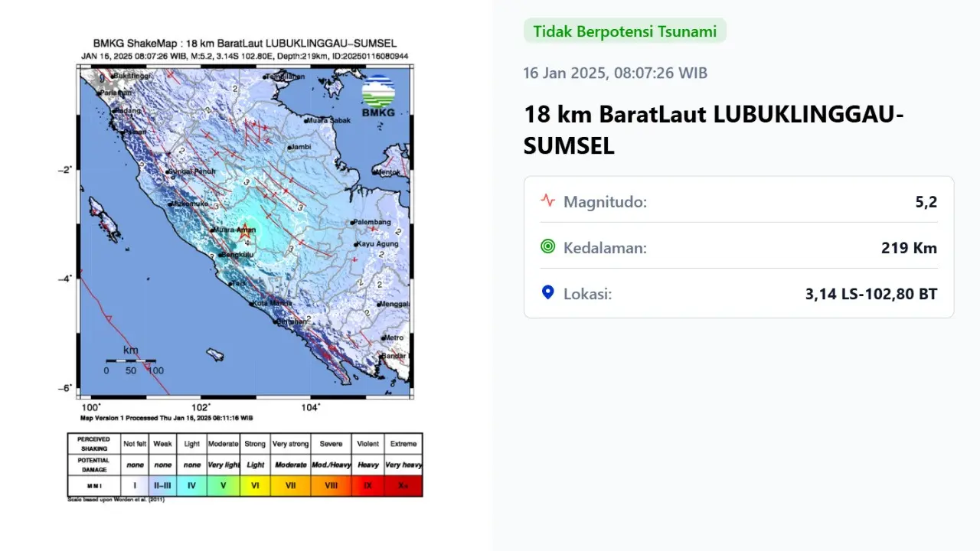Image resolution: width=980 pixels, height=551 pixels.
Task: Click the Very heavy damage cell
Action: point(403,465)
